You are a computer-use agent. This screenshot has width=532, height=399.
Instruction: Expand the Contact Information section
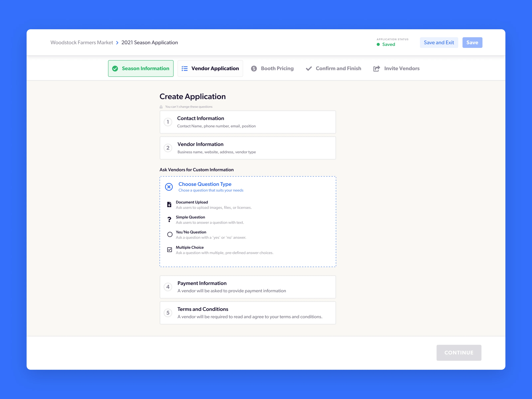[x=248, y=122]
